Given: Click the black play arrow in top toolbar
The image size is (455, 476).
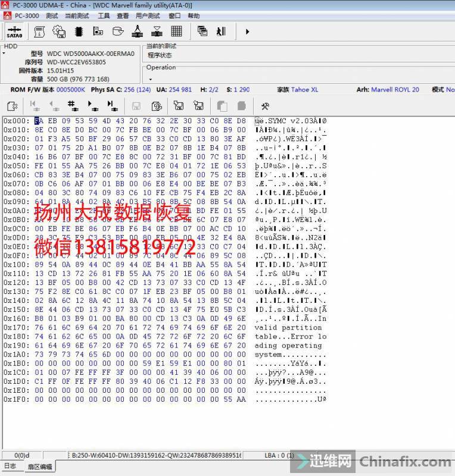Looking at the screenshot, I should pos(247,32).
